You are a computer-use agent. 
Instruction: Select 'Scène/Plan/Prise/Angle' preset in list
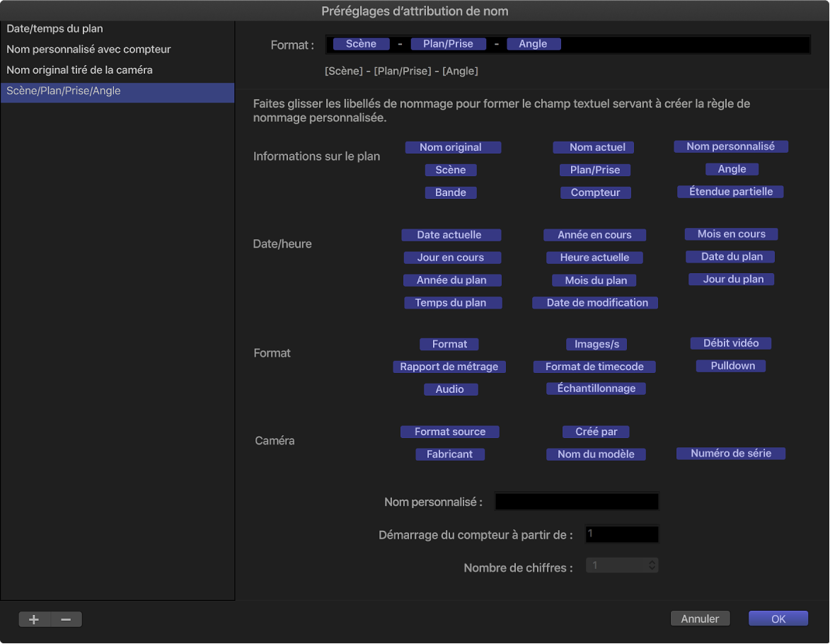[64, 91]
